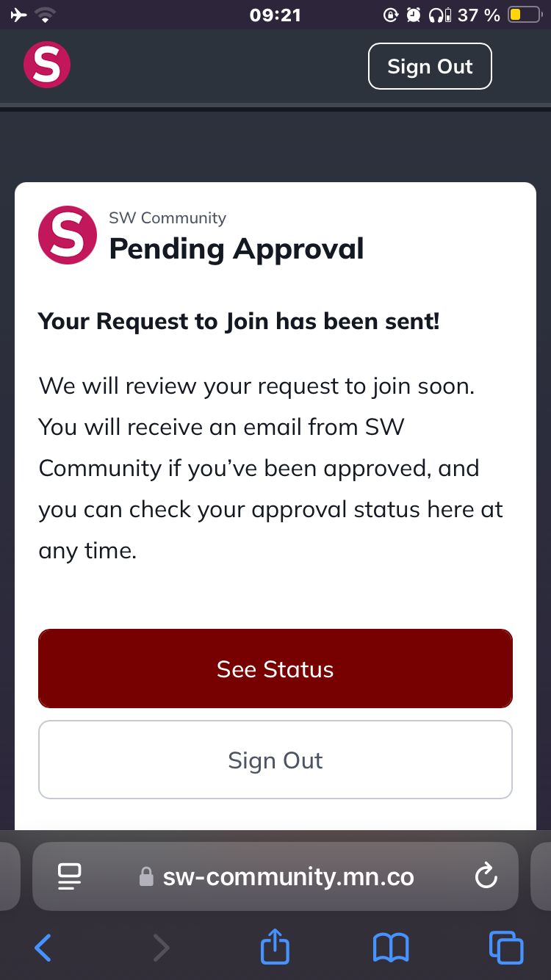This screenshot has width=551, height=980.
Task: Tap the padlock icon beside URL
Action: [x=146, y=876]
